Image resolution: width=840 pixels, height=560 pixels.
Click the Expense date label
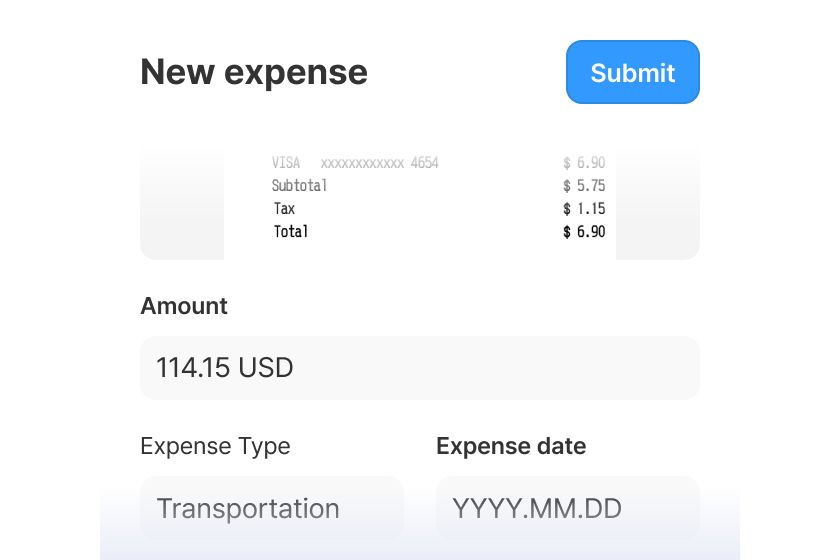tap(511, 446)
